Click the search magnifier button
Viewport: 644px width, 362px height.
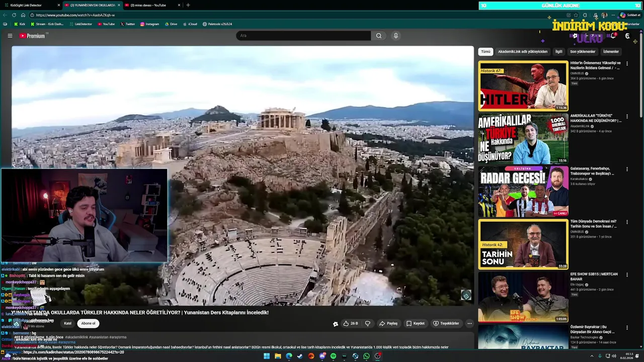click(x=379, y=36)
